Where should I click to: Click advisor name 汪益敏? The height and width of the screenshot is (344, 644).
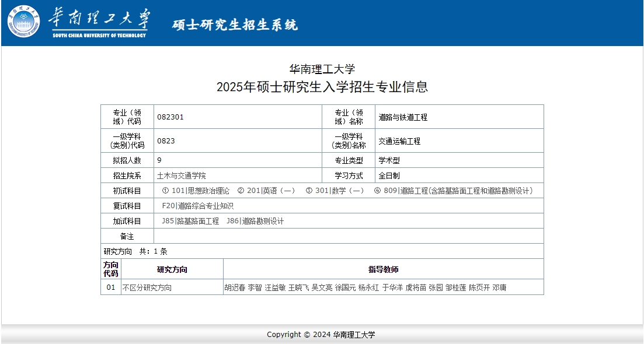(275, 287)
